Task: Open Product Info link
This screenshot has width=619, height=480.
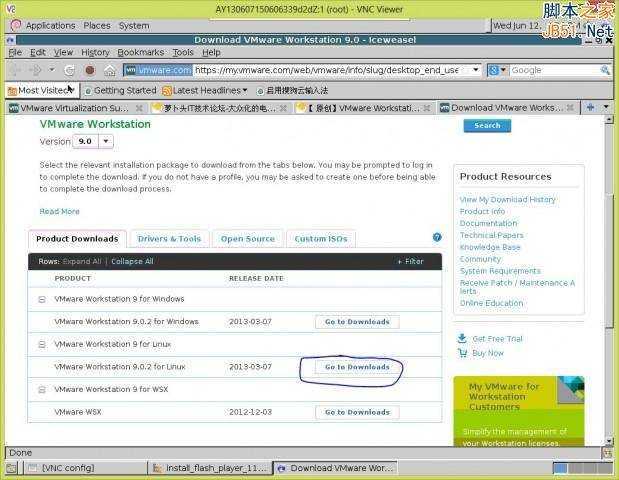Action: click(482, 212)
